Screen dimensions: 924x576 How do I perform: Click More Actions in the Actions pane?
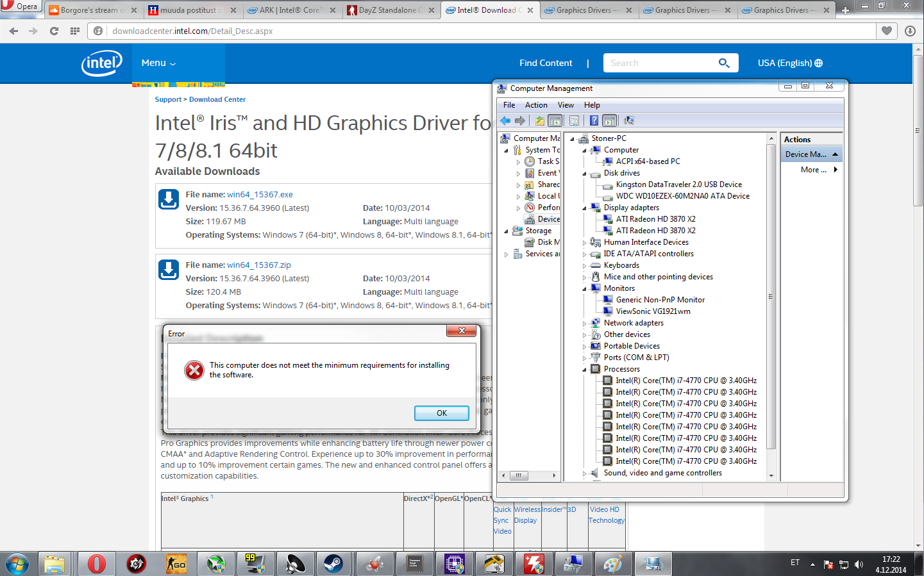(x=813, y=170)
